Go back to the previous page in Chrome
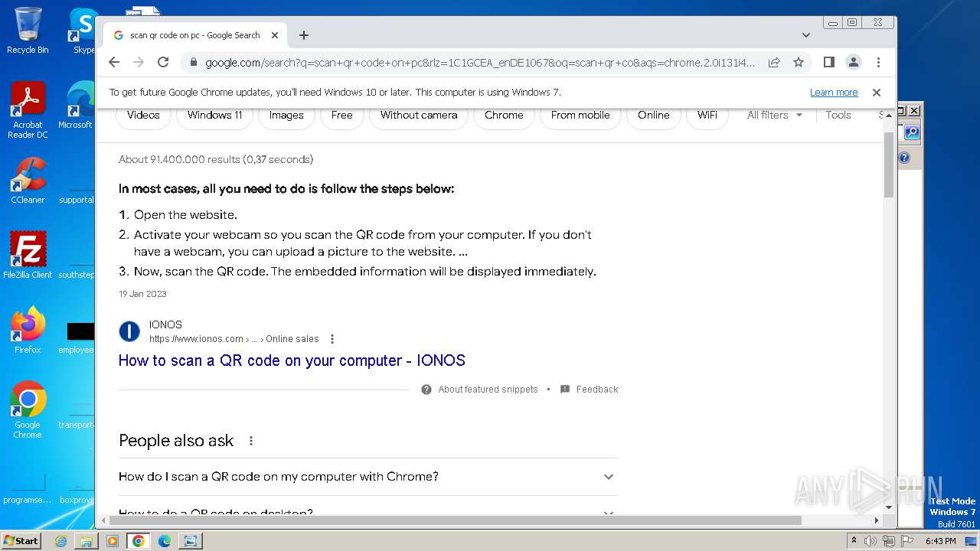 [x=114, y=62]
